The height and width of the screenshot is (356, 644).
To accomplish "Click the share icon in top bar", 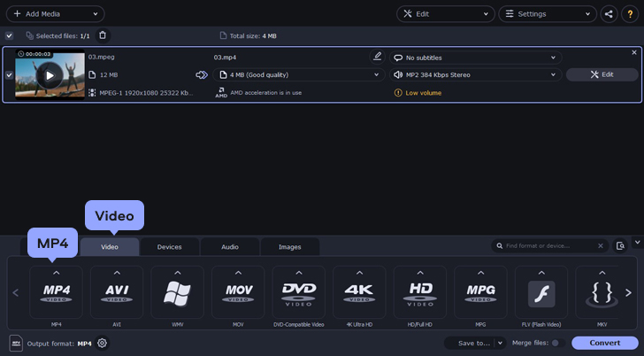I will tap(609, 14).
